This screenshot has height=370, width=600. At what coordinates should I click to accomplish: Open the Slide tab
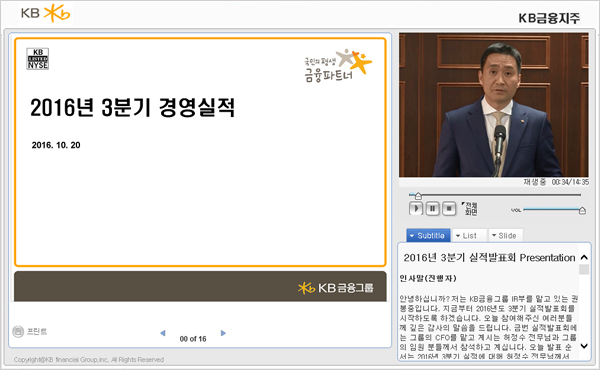click(505, 235)
